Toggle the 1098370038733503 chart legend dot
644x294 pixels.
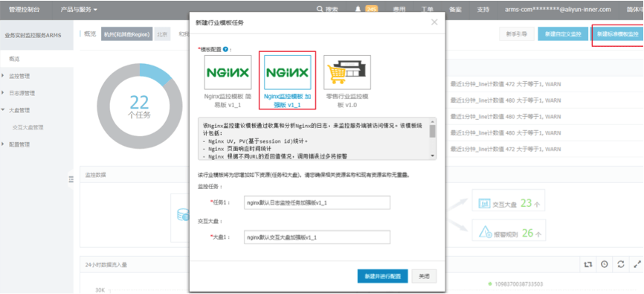[490, 284]
